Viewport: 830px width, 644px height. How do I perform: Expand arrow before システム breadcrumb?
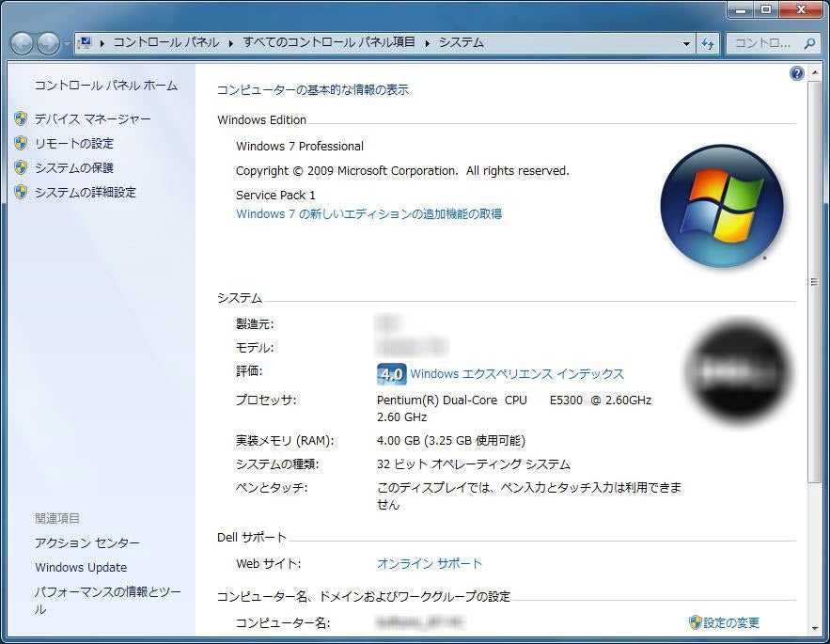[427, 43]
